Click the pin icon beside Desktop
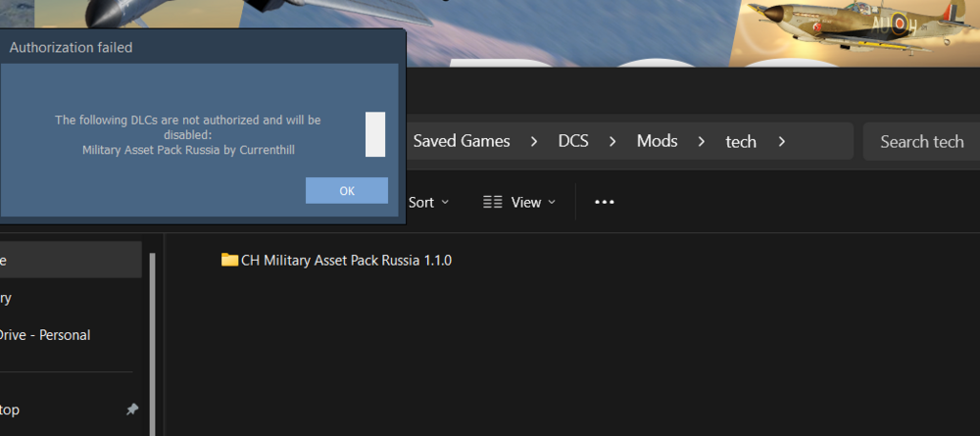Screen dimensions: 980x436 132,410
